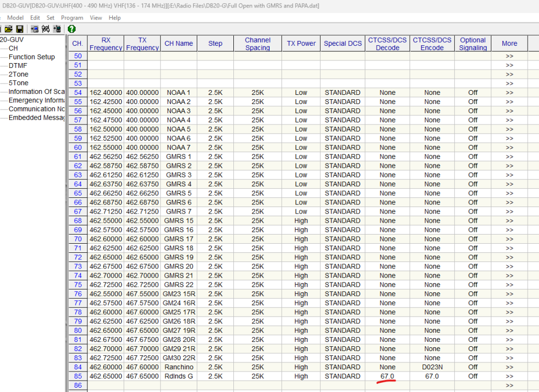Open Special DCS selector for NOAA 1
Image resolution: width=539 pixels, height=392 pixels.
coord(342,92)
